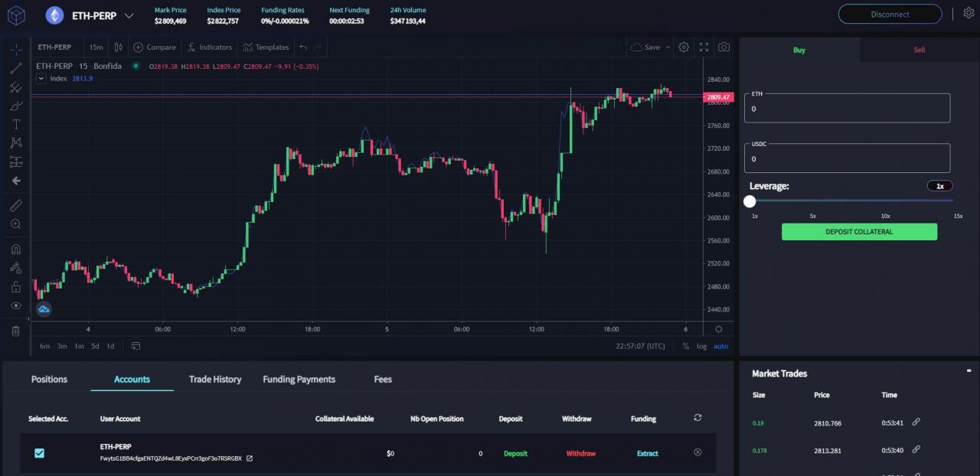
Task: Enter fullscreen chart mode
Action: tap(704, 47)
